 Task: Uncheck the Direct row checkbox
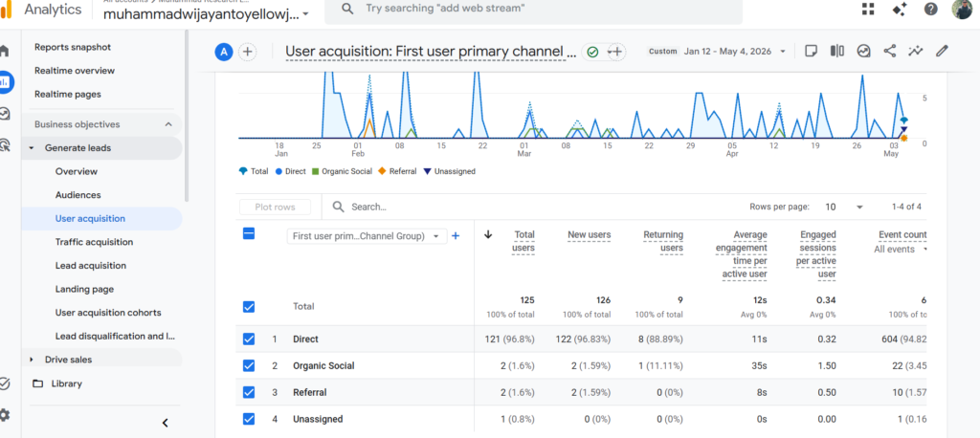[249, 339]
